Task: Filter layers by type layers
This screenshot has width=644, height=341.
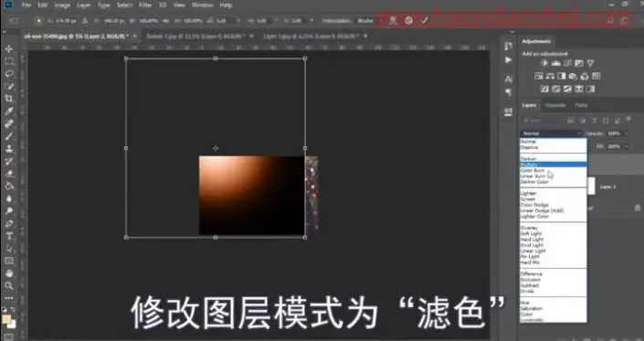Action: point(594,121)
